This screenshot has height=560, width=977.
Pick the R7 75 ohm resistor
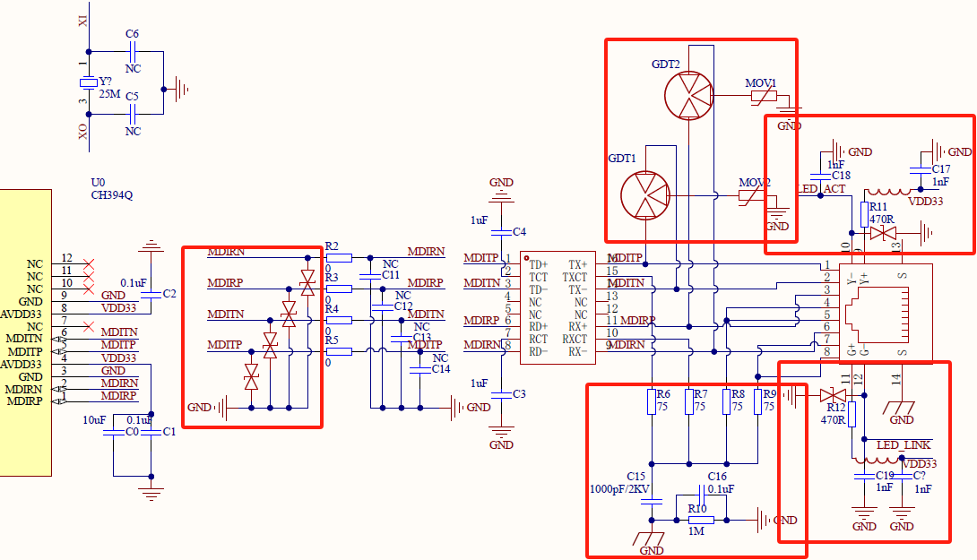click(x=689, y=401)
